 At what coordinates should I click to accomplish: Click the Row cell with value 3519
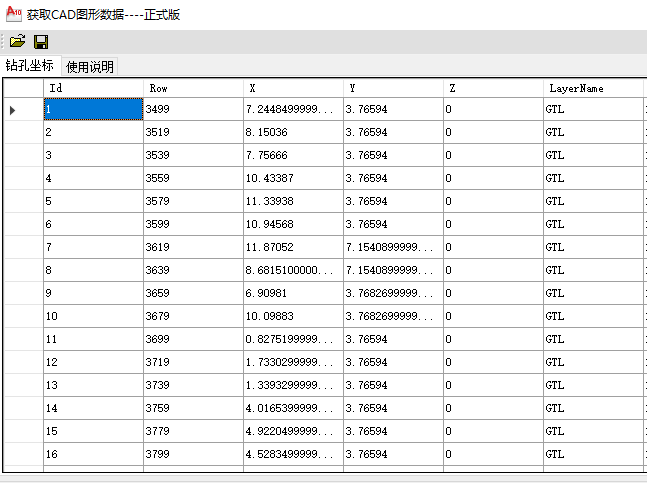point(193,132)
